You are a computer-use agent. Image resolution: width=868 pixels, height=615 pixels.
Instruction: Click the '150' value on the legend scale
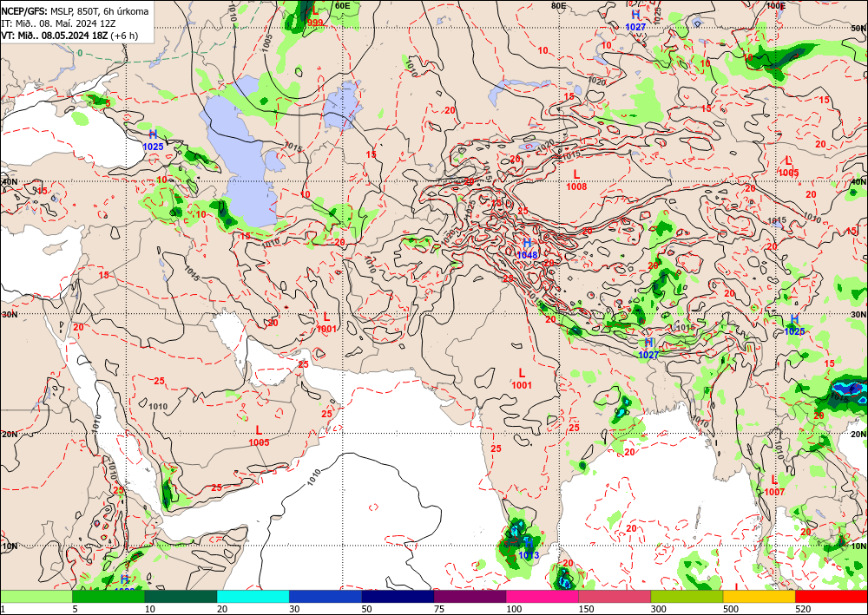(586, 609)
